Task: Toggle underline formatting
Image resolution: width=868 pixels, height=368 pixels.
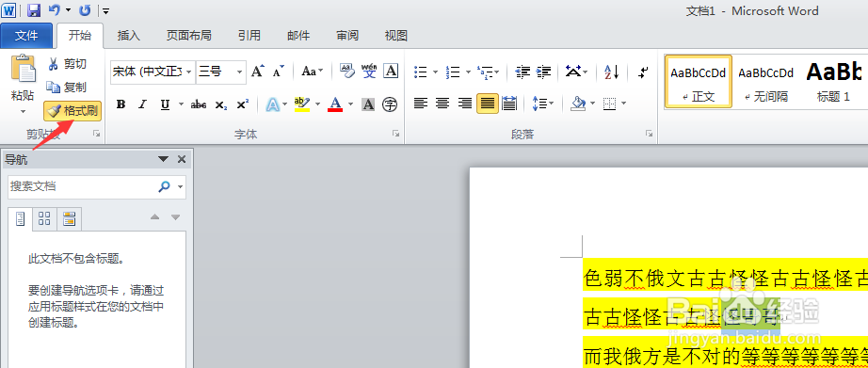Action: (165, 104)
